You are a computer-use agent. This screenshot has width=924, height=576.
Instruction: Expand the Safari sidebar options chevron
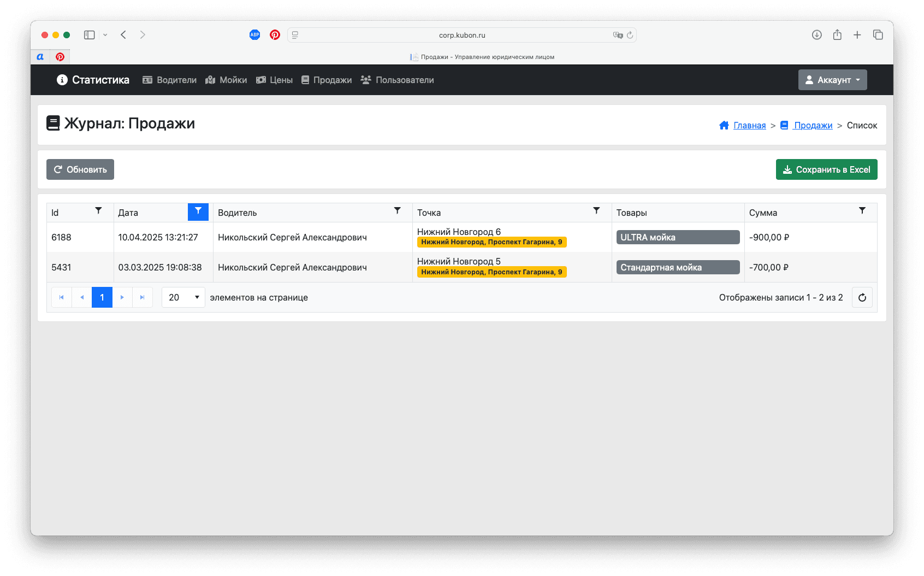pos(105,35)
